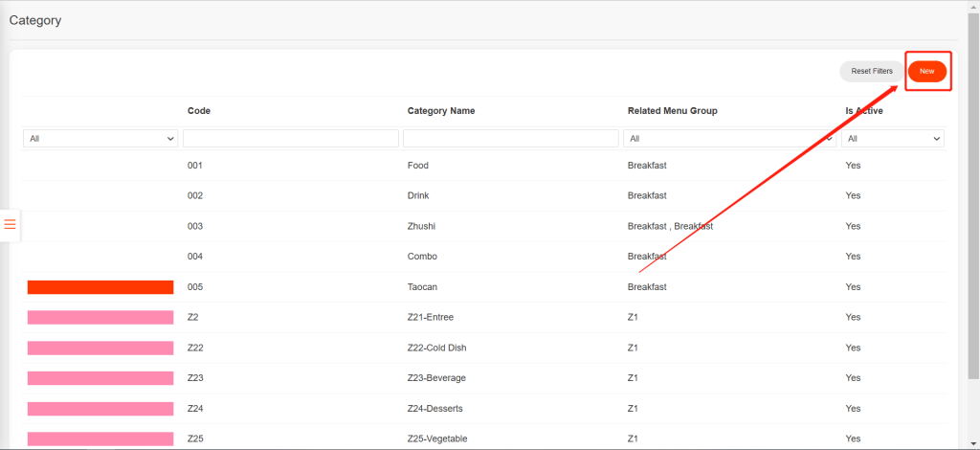Viewport: 980px width, 450px height.
Task: Open the first column All filter dropdown
Action: click(x=100, y=139)
